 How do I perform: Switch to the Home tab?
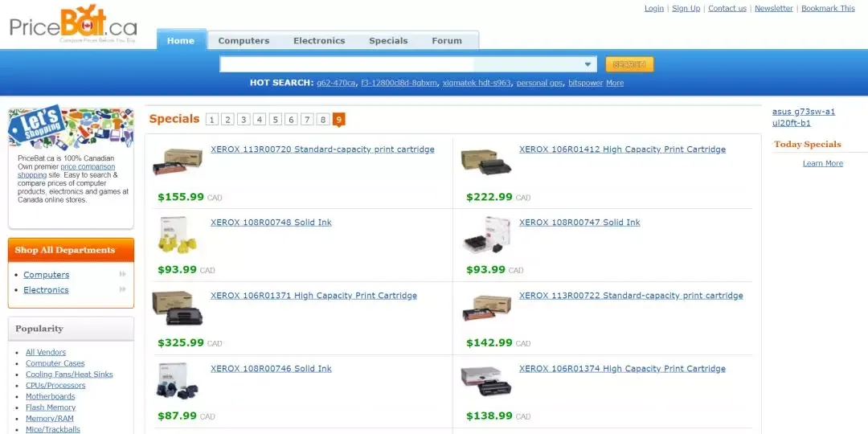(x=181, y=40)
